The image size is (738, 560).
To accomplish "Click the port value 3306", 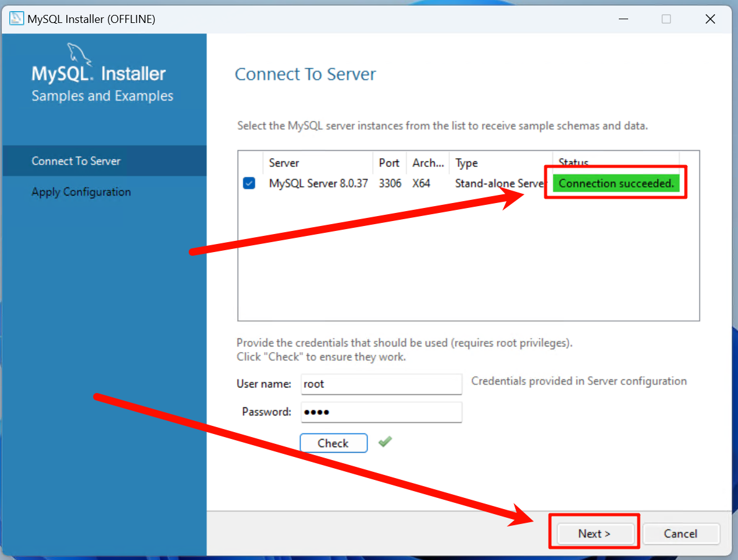I will tap(390, 183).
